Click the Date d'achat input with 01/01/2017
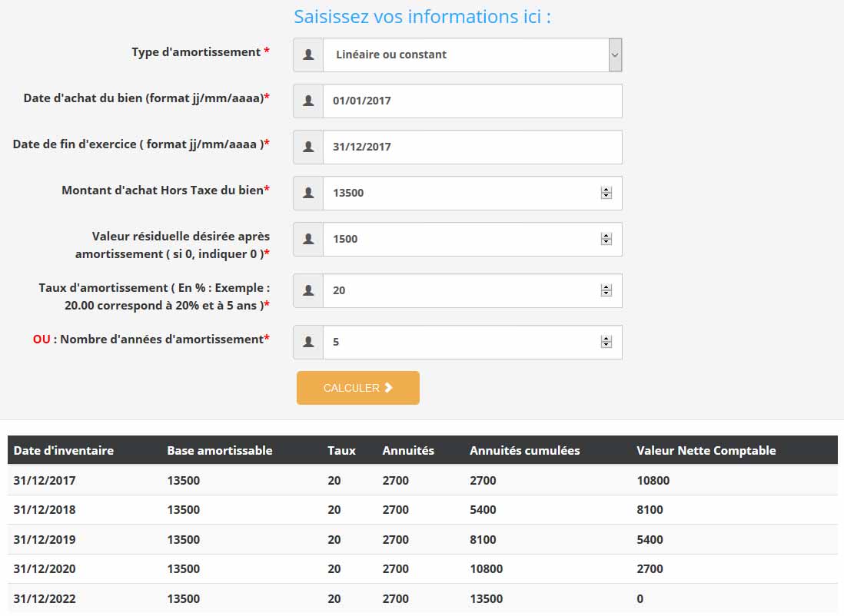844x616 pixels. (473, 101)
